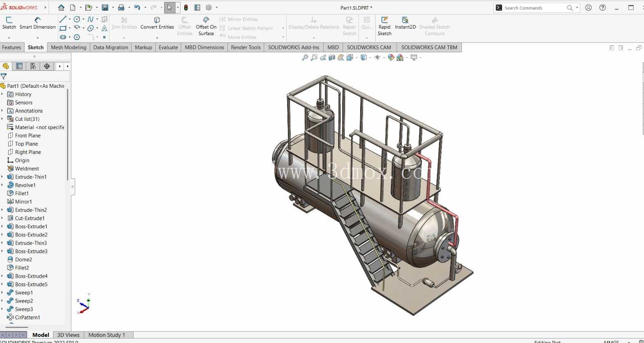Open the Display Style cube icon
Viewport: 644px width, 343px height.
pyautogui.click(x=364, y=58)
